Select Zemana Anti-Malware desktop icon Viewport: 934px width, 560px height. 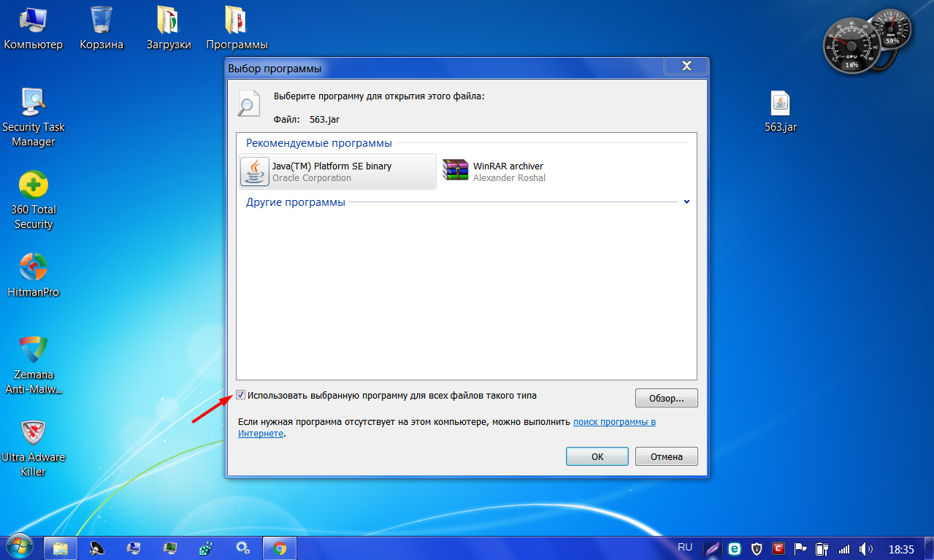[x=34, y=365]
